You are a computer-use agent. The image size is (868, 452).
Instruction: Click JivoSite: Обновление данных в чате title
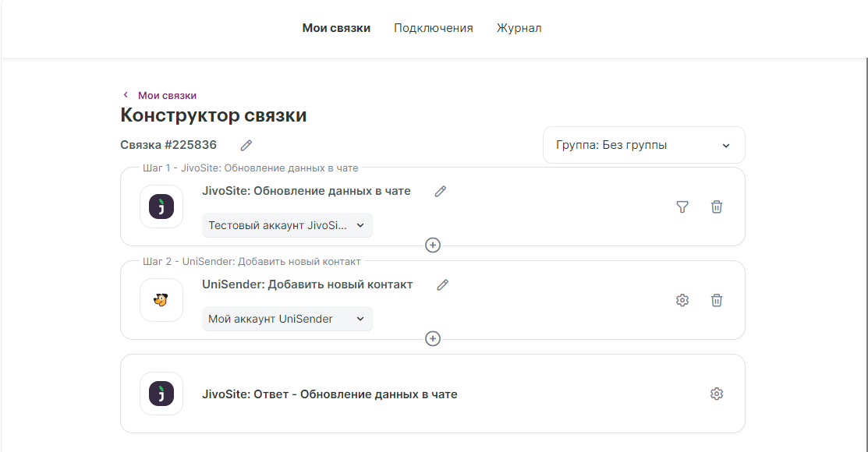point(306,191)
